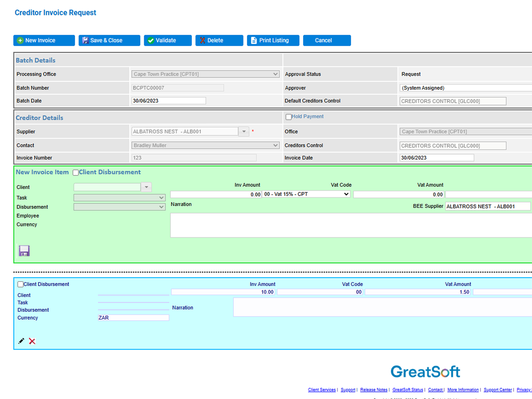Click the Invoice Number field

[194, 158]
